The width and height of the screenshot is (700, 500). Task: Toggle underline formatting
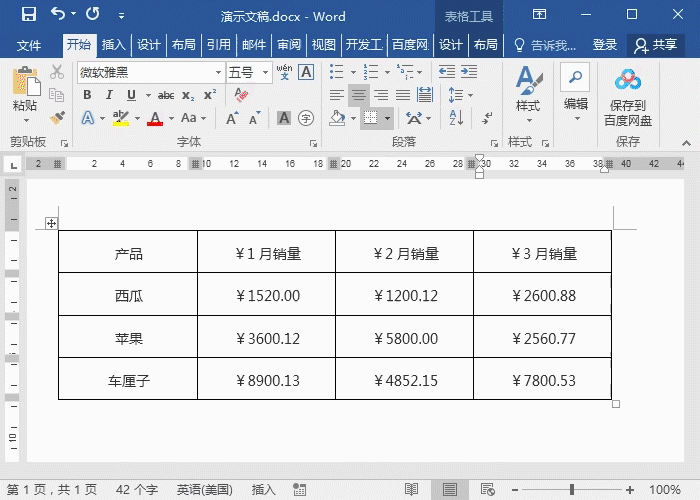131,95
